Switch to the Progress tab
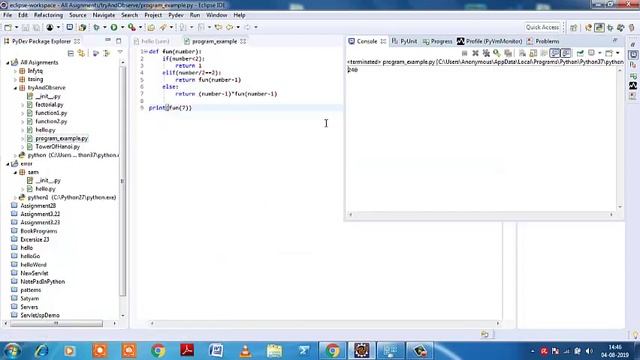Image resolution: width=640 pixels, height=360 pixels. point(438,41)
